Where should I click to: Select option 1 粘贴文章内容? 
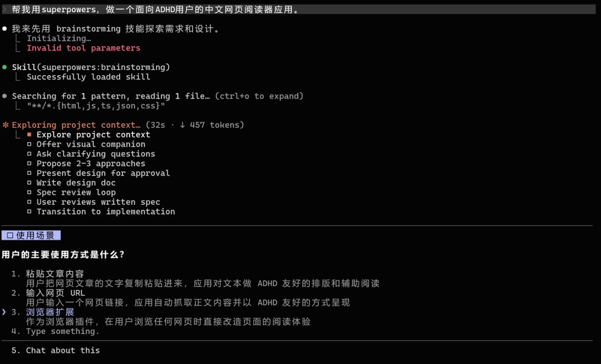coord(55,274)
